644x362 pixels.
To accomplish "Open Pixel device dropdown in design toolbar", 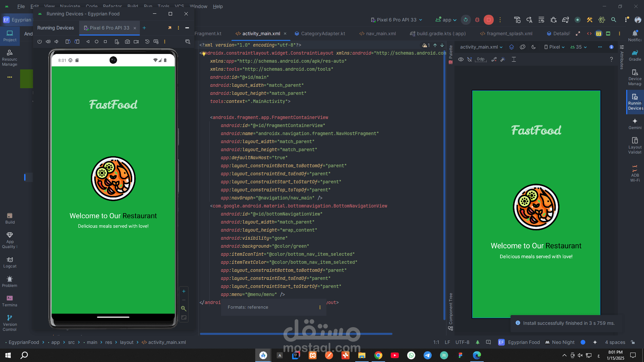I will (x=554, y=47).
